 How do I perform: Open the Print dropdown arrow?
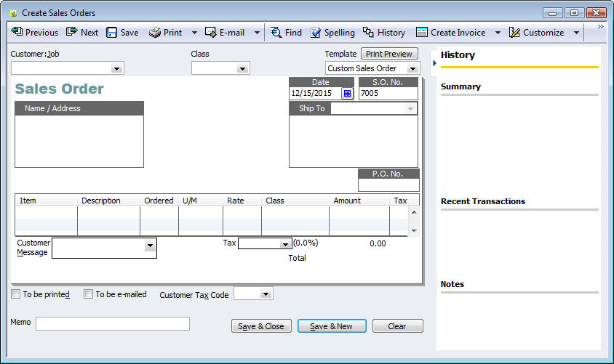click(194, 33)
